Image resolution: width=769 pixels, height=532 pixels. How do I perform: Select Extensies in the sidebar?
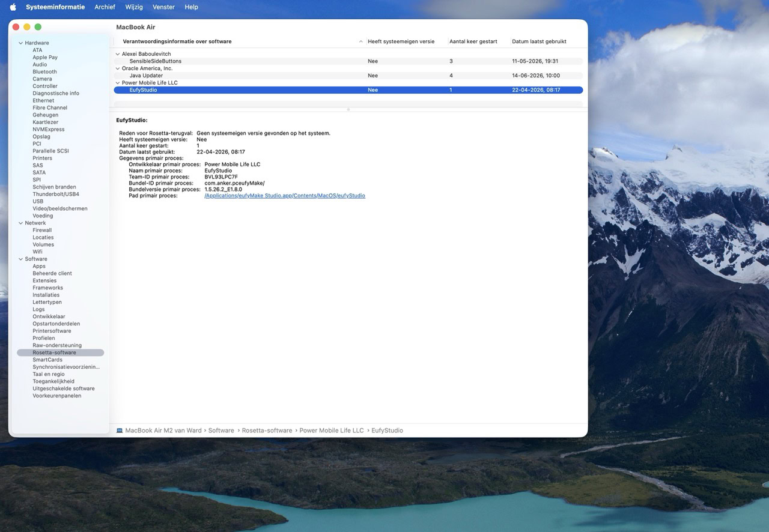coord(44,281)
